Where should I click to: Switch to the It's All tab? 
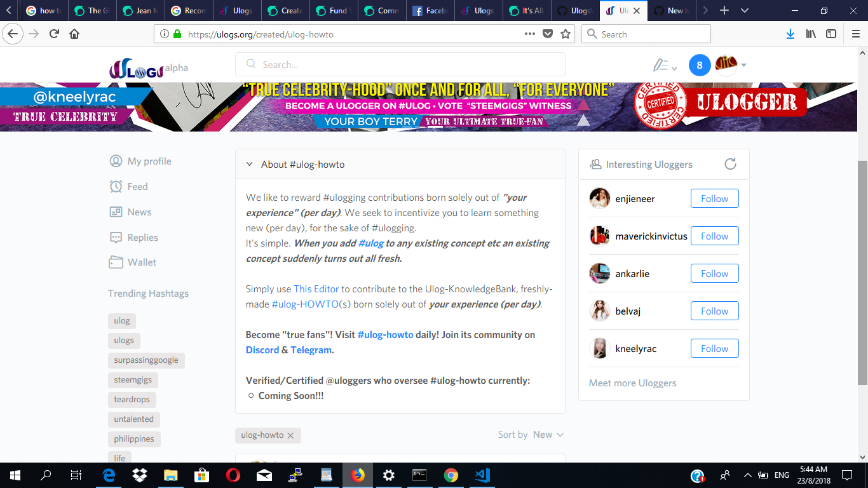coord(527,11)
